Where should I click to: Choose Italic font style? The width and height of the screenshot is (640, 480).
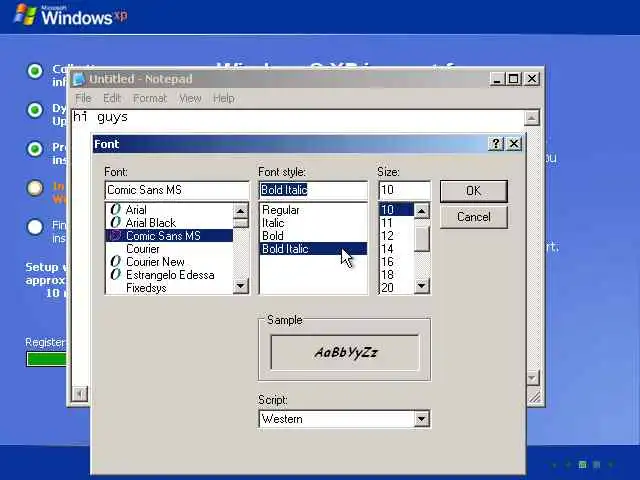pos(313,223)
